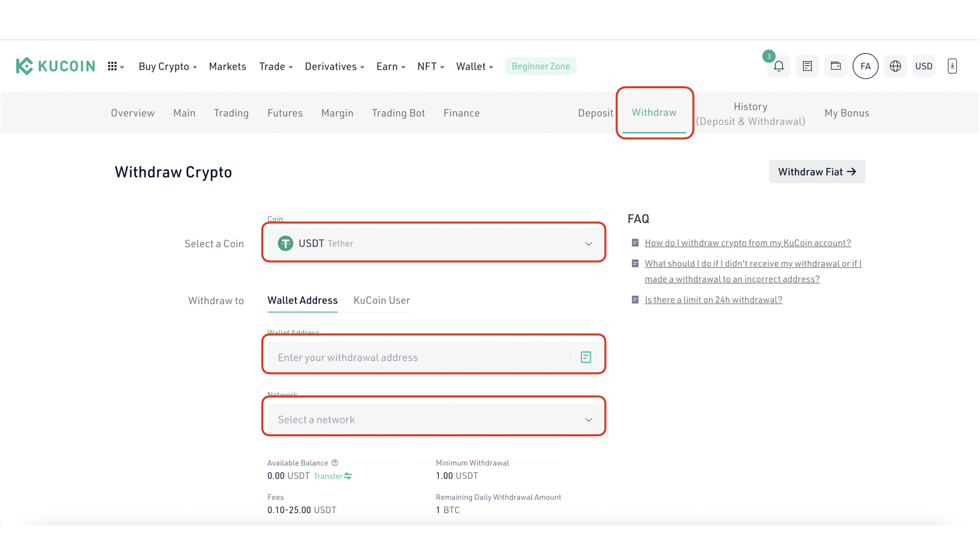Screen dimensions: 980x551
Task: Click the FA profile icon
Action: [866, 66]
